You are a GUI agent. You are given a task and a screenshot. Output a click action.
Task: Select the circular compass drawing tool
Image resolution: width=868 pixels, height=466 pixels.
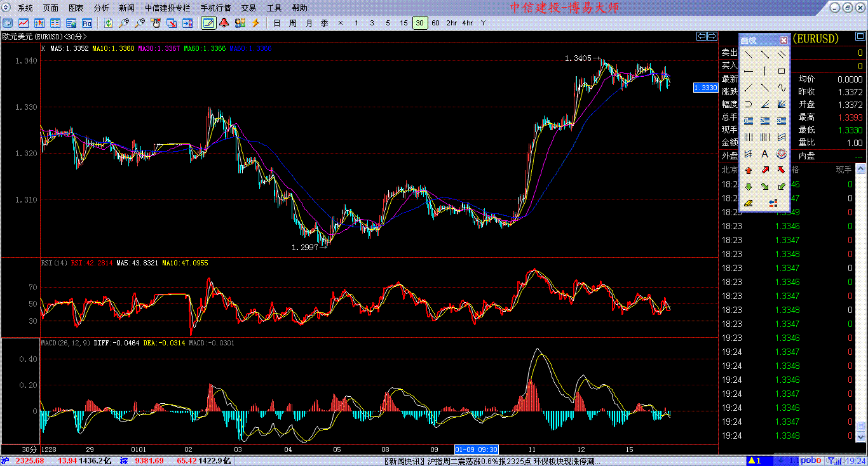click(782, 154)
